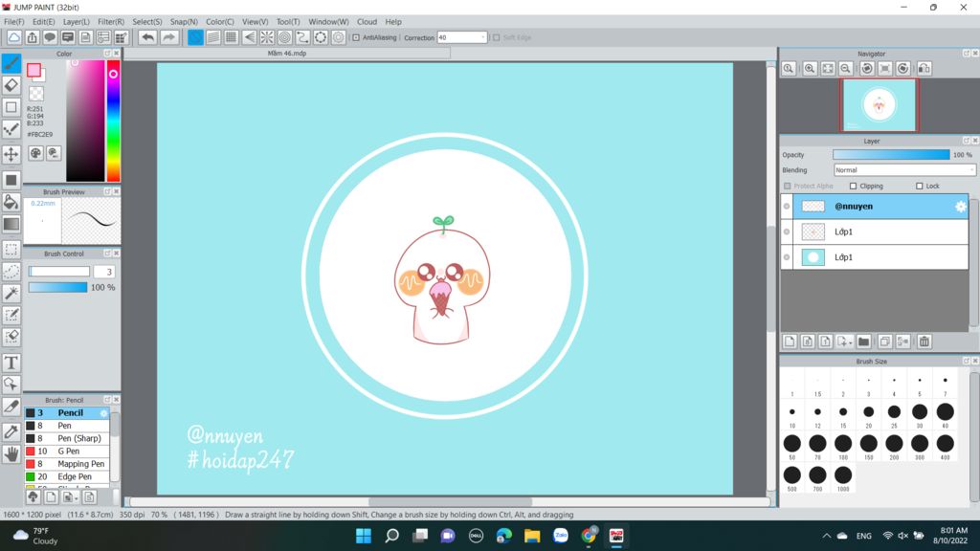Enable the radial snap guide
The height and width of the screenshot is (551, 980).
267,37
